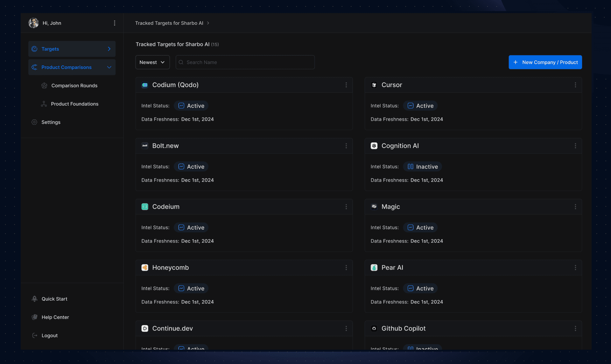
Task: Toggle Active status badge on Codium (Qodo)
Action: [191, 106]
